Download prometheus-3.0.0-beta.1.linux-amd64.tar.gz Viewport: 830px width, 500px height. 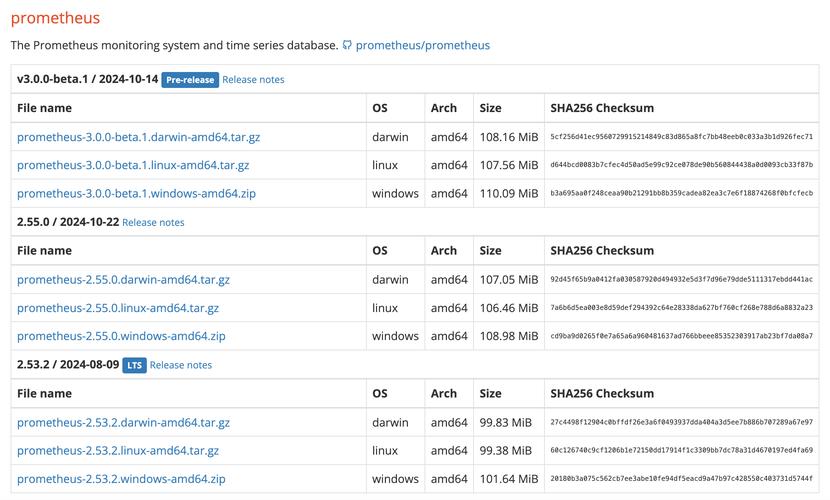(133, 165)
